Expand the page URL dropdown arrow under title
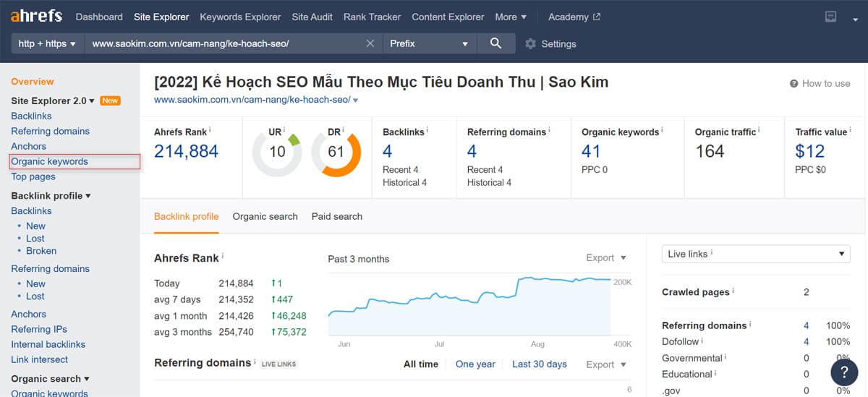868x397 pixels. [355, 100]
